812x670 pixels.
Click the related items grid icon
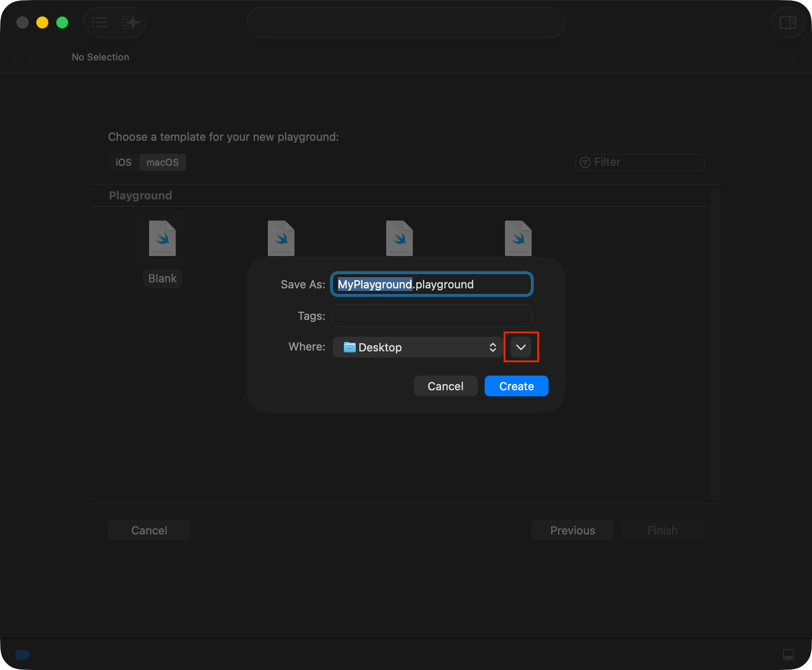coord(16,57)
